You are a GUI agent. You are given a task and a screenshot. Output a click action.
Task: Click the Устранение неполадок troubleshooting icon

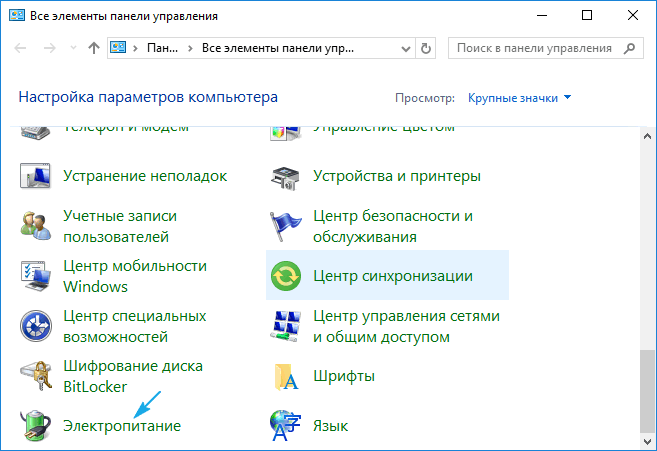click(37, 176)
